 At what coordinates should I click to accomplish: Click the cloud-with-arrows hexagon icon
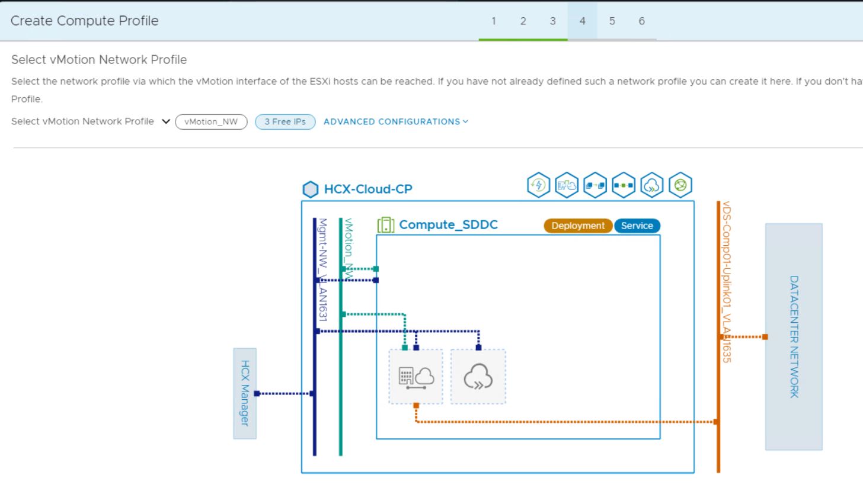[652, 185]
